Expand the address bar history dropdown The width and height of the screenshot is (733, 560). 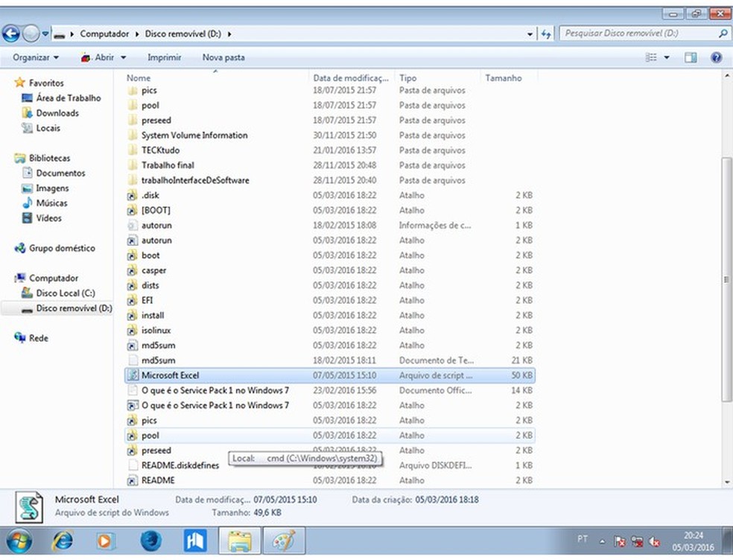tap(530, 34)
